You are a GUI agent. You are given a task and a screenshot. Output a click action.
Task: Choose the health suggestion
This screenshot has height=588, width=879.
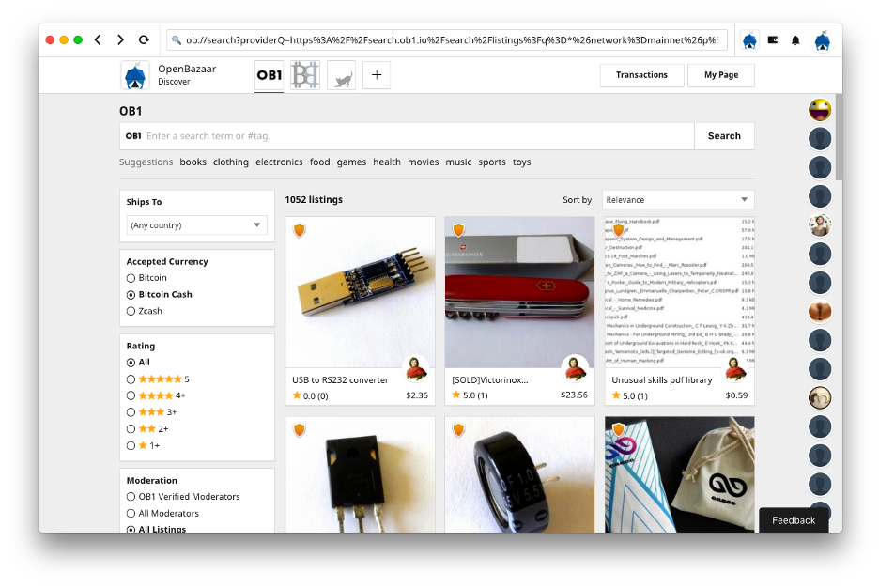pos(387,162)
